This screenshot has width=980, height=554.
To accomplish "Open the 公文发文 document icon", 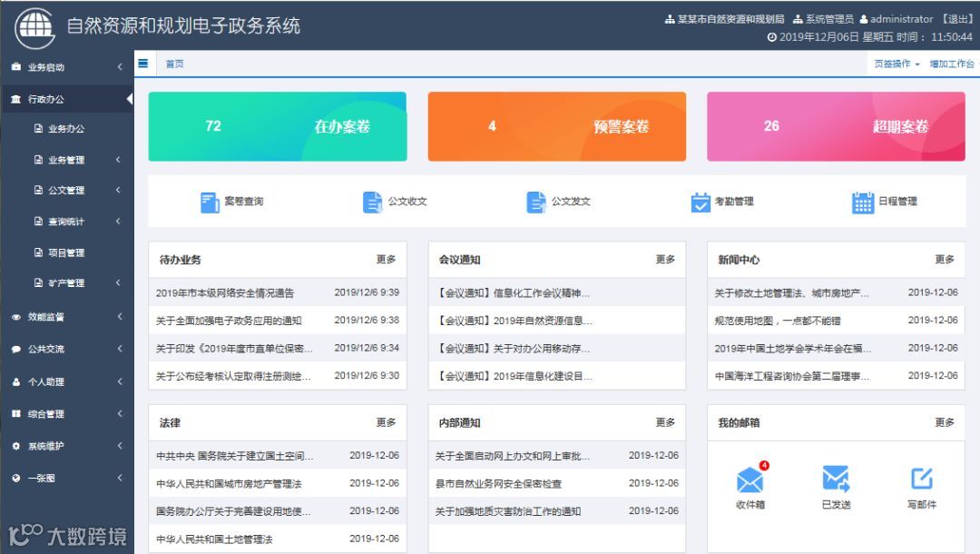I will tap(536, 202).
